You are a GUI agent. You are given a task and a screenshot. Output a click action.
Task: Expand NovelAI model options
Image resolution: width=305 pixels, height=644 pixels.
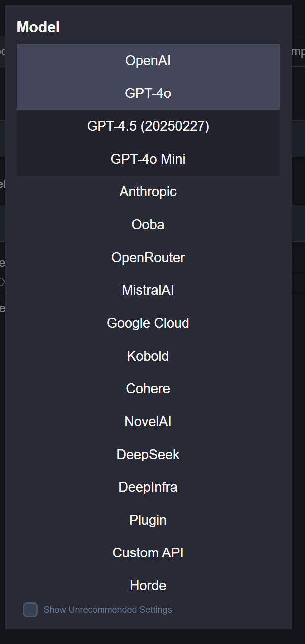point(148,422)
